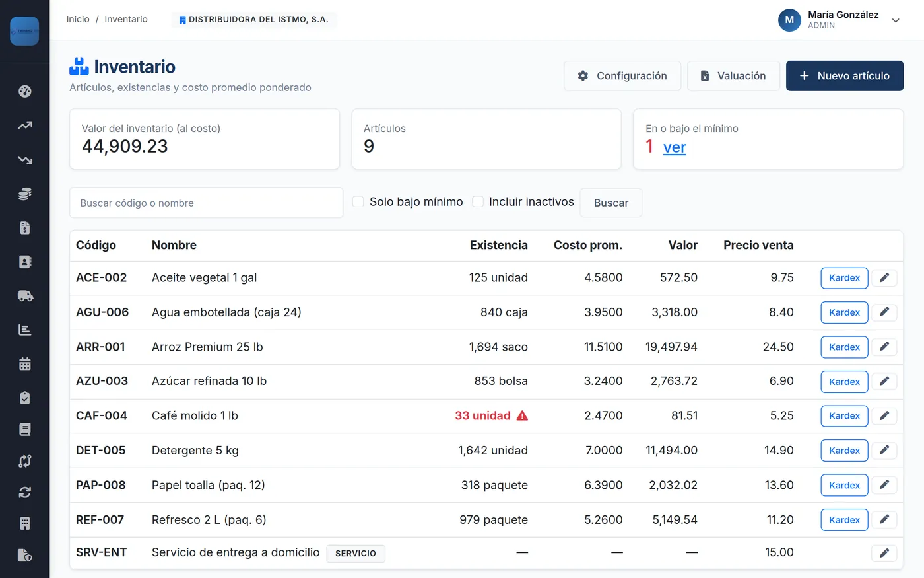
Task: Check the Incluir inactivos checkbox
Action: tap(478, 201)
